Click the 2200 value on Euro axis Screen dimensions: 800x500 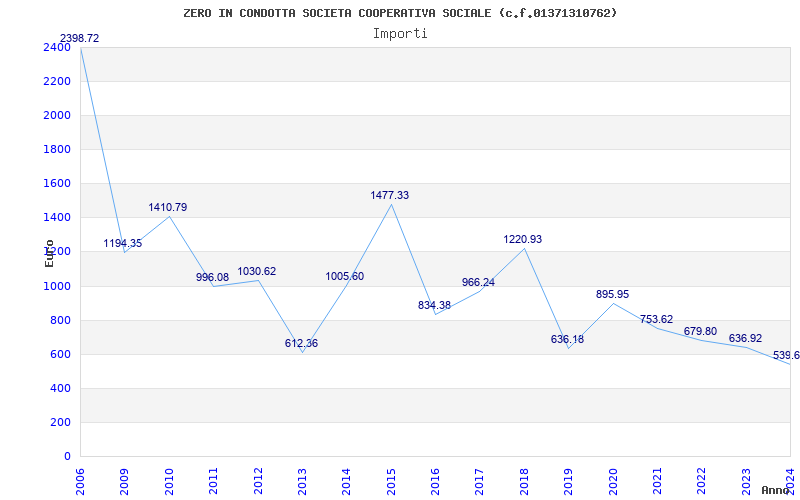tap(57, 82)
